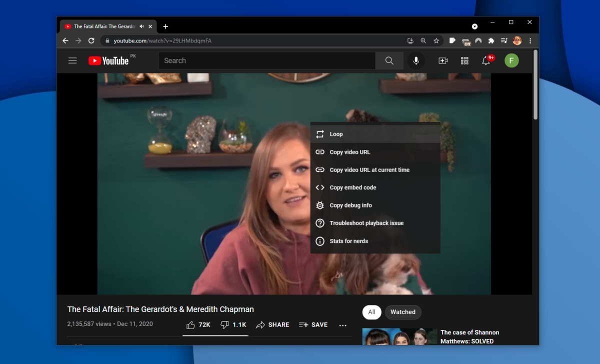The image size is (600, 364).
Task: Select Copy video URL
Action: (375, 152)
